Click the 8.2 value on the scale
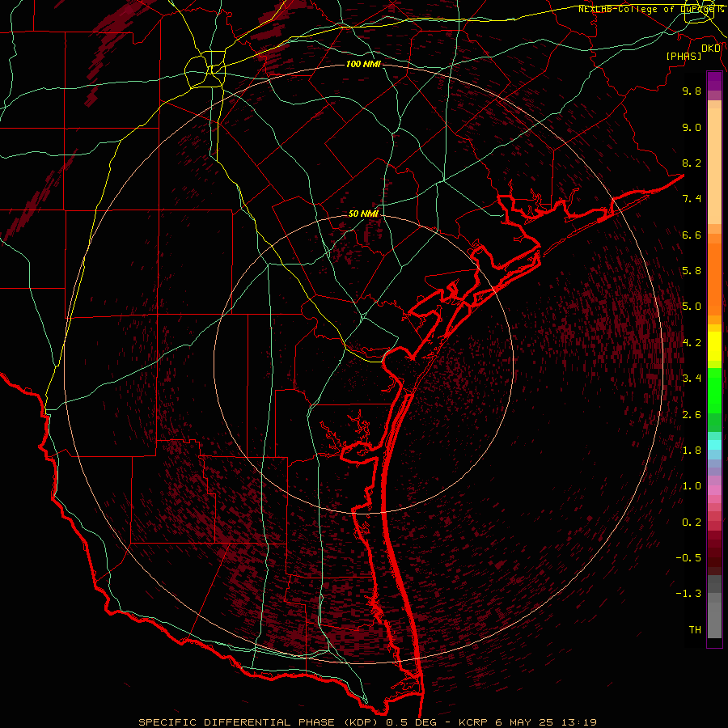Image resolution: width=728 pixels, height=728 pixels. [692, 163]
